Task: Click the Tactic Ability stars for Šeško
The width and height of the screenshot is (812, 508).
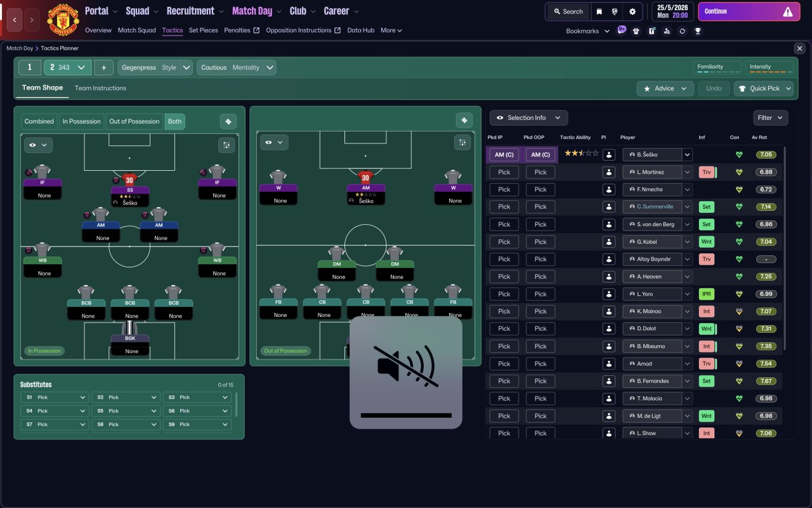Action: tap(582, 154)
